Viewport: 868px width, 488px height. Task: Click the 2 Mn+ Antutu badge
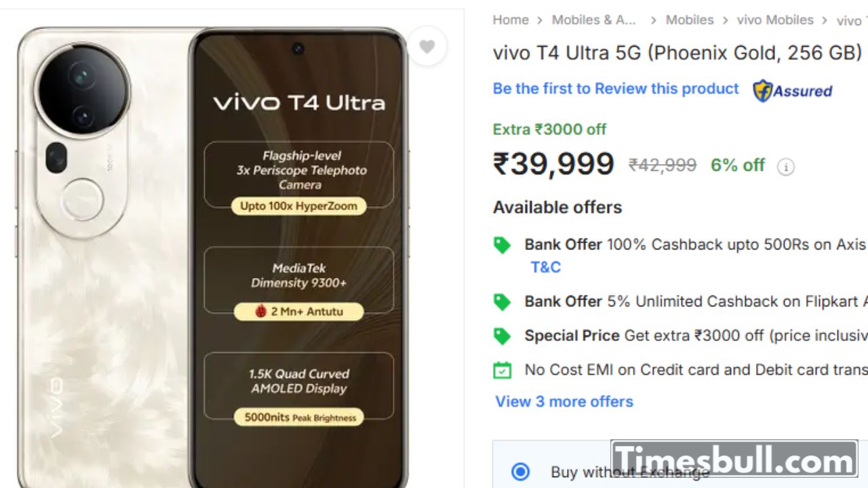coord(298,312)
